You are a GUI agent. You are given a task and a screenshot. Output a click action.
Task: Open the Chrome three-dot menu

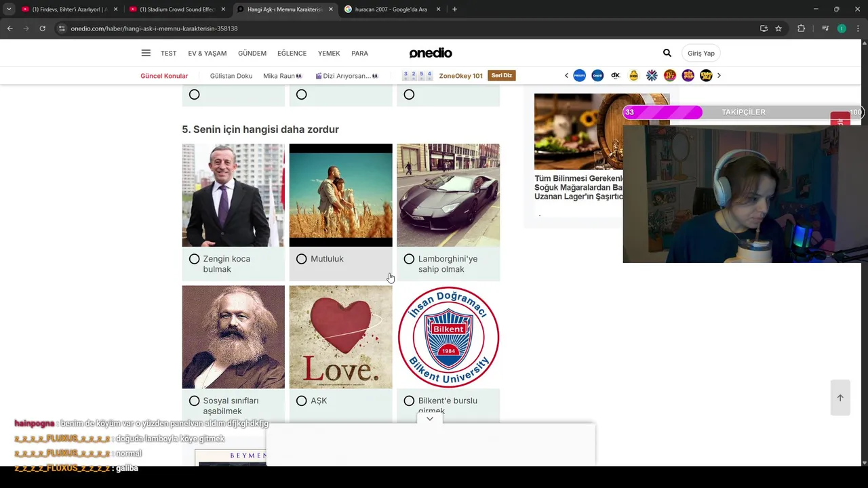pos(859,28)
